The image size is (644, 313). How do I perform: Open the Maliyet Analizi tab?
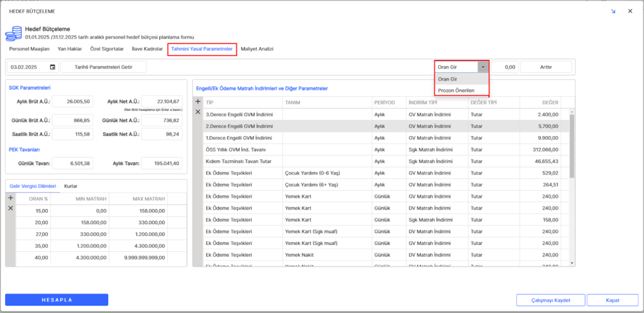257,48
